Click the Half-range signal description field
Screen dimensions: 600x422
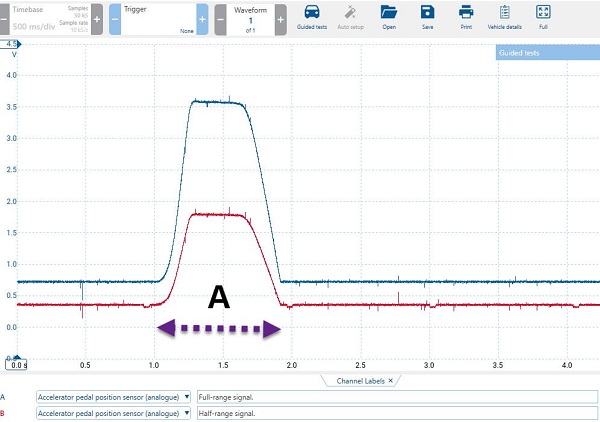398,412
